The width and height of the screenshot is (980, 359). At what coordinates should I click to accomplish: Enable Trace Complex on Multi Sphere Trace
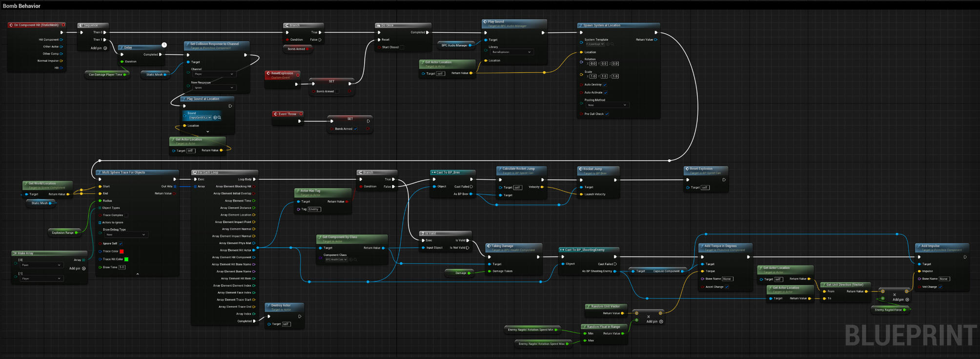click(126, 215)
